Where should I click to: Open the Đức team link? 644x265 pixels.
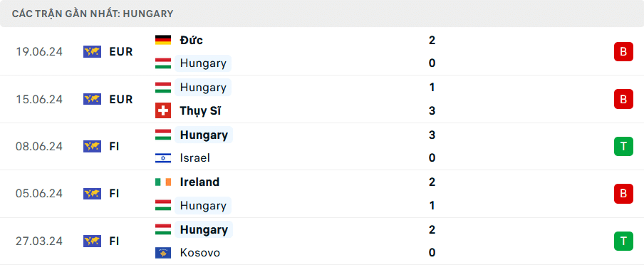pos(192,41)
